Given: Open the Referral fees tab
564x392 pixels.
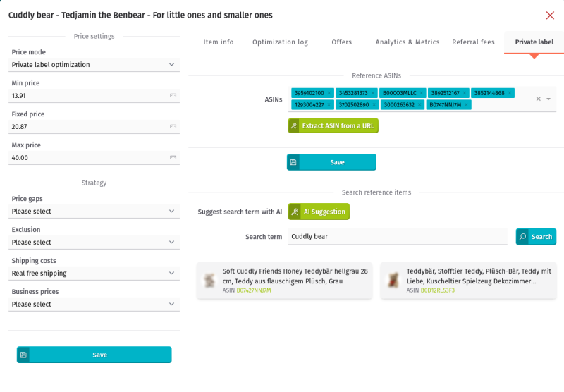Looking at the screenshot, I should 473,42.
